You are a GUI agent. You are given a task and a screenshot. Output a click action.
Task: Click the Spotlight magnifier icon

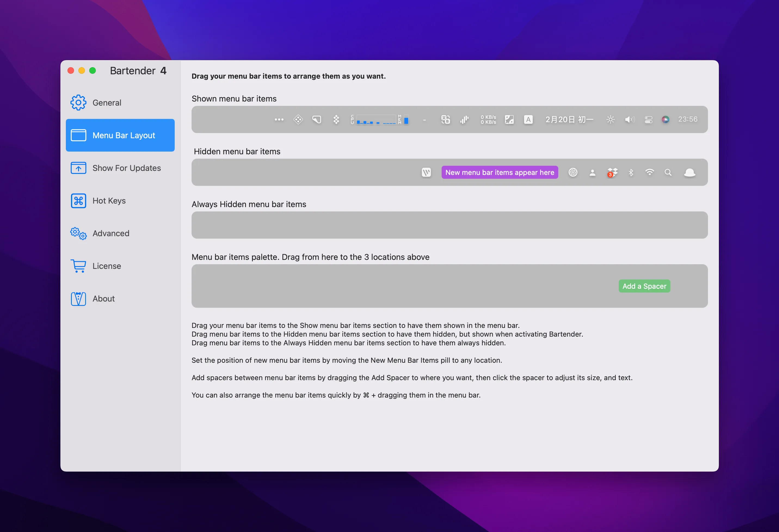[668, 172]
